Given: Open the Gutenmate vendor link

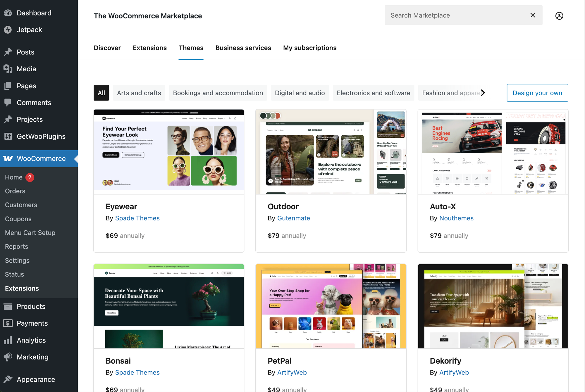Looking at the screenshot, I should pos(293,218).
